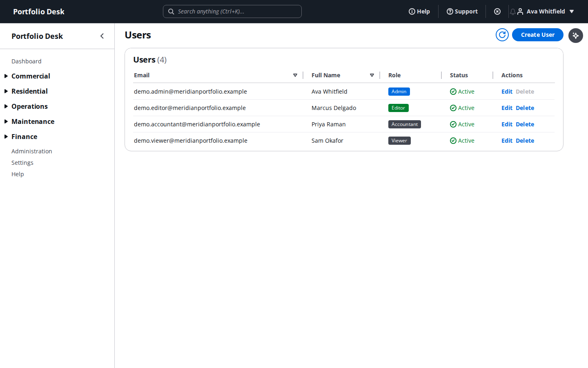Viewport: 588px width, 368px height.
Task: Open the AI sparkle assistant button
Action: tap(576, 36)
